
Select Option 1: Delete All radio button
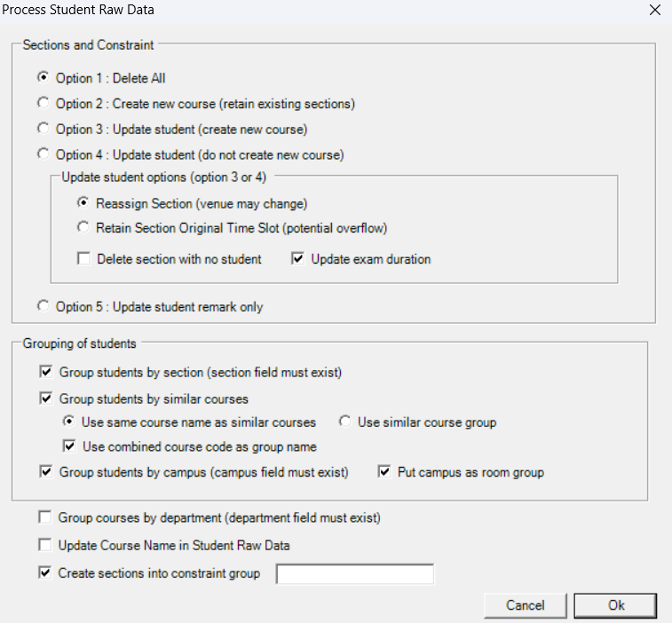point(43,78)
